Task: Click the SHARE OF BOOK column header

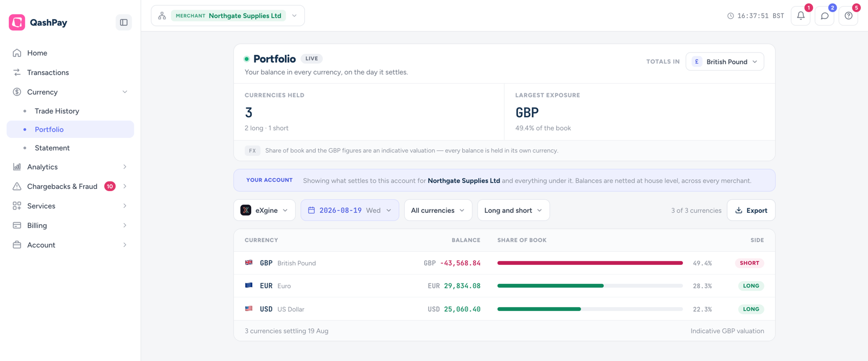Action: pyautogui.click(x=522, y=240)
